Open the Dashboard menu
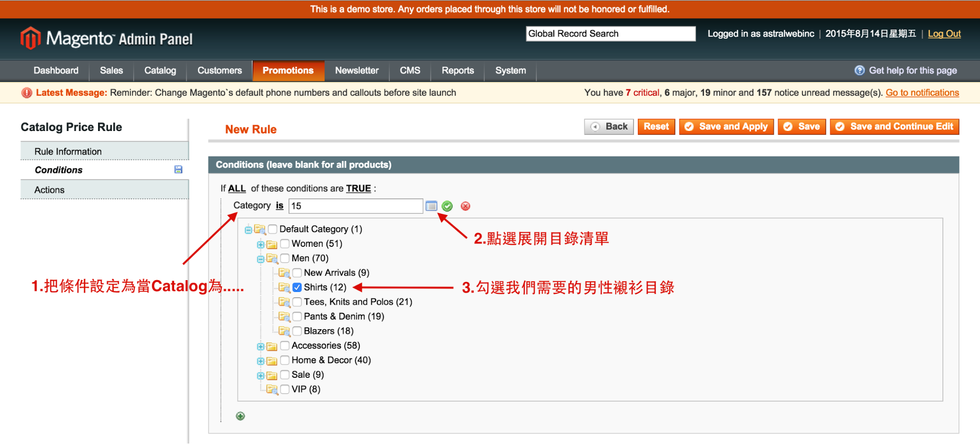Image resolution: width=980 pixels, height=444 pixels. (x=56, y=71)
